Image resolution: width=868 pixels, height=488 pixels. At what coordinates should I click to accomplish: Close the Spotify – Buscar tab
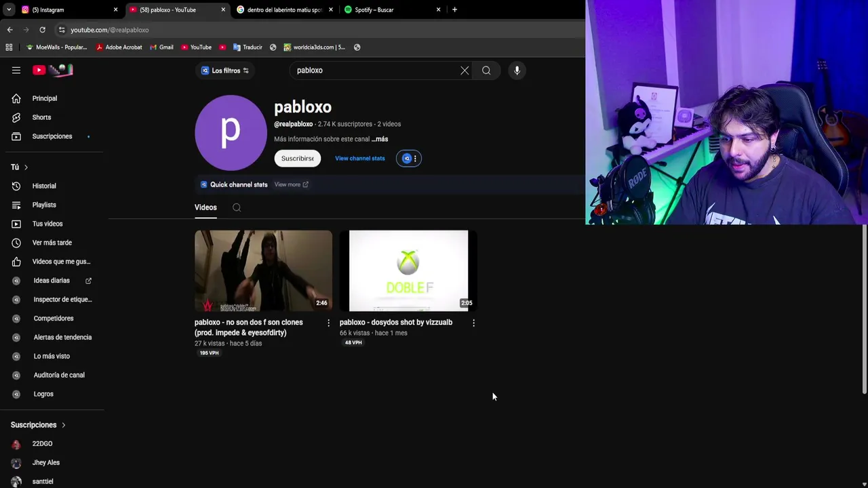pos(438,9)
